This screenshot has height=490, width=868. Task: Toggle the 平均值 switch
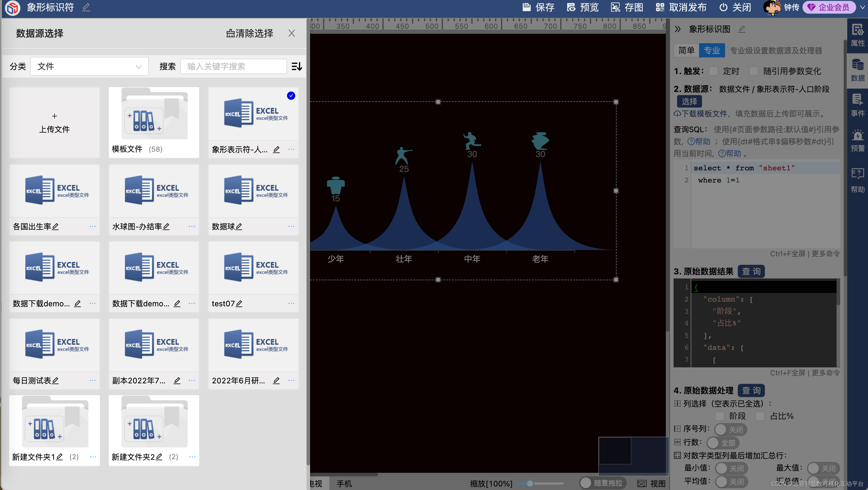pos(731,482)
